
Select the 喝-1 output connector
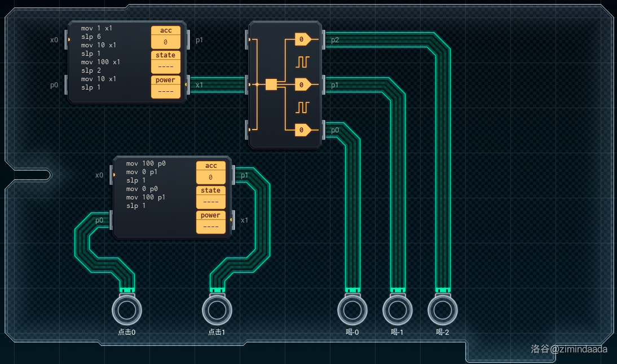click(x=398, y=309)
